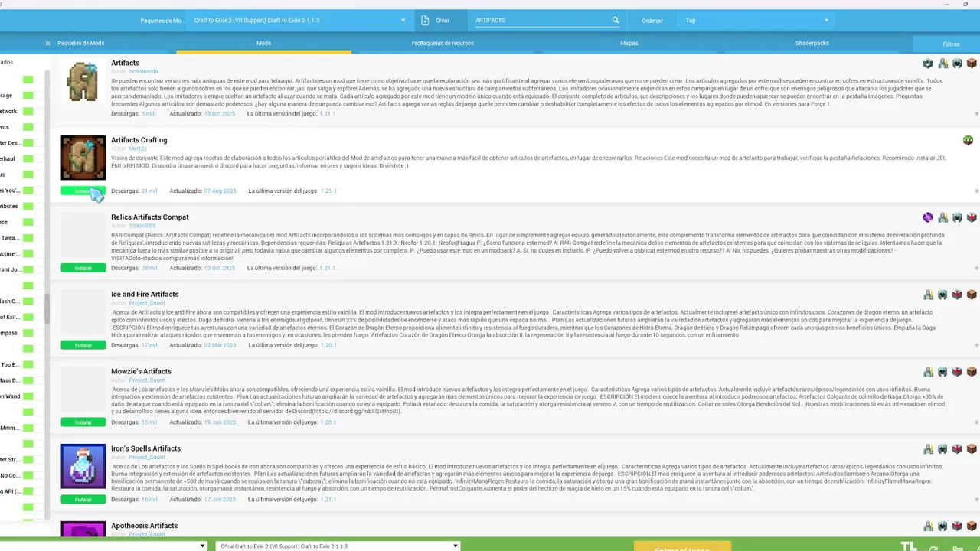Switch to the Mapas tab
Viewport: 980px width, 551px height.
point(629,44)
